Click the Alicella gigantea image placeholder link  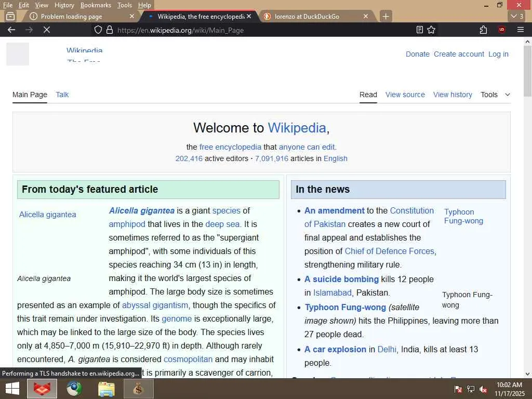[47, 215]
